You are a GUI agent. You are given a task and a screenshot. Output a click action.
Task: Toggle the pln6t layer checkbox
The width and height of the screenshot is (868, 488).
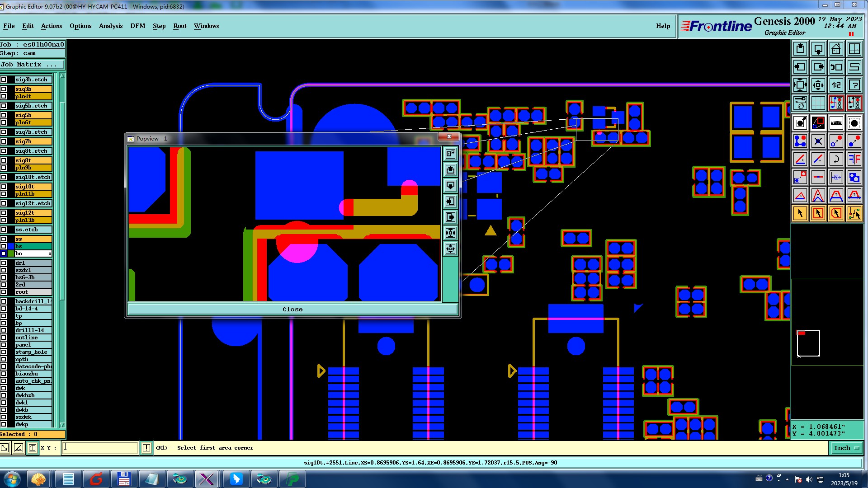pyautogui.click(x=4, y=122)
